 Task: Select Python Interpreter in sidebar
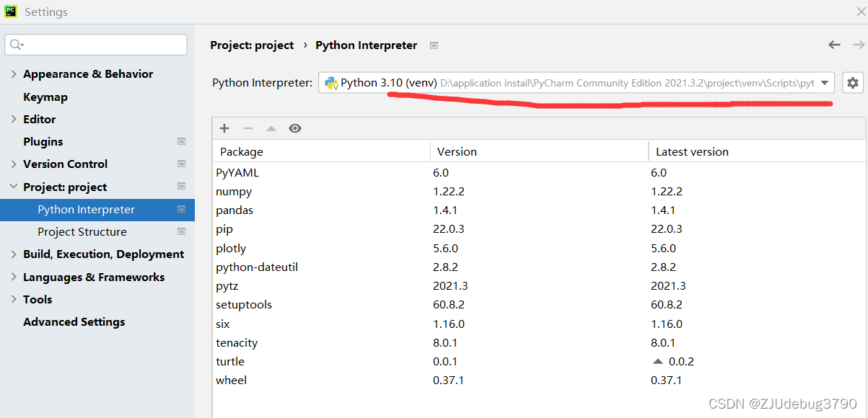tap(97, 210)
